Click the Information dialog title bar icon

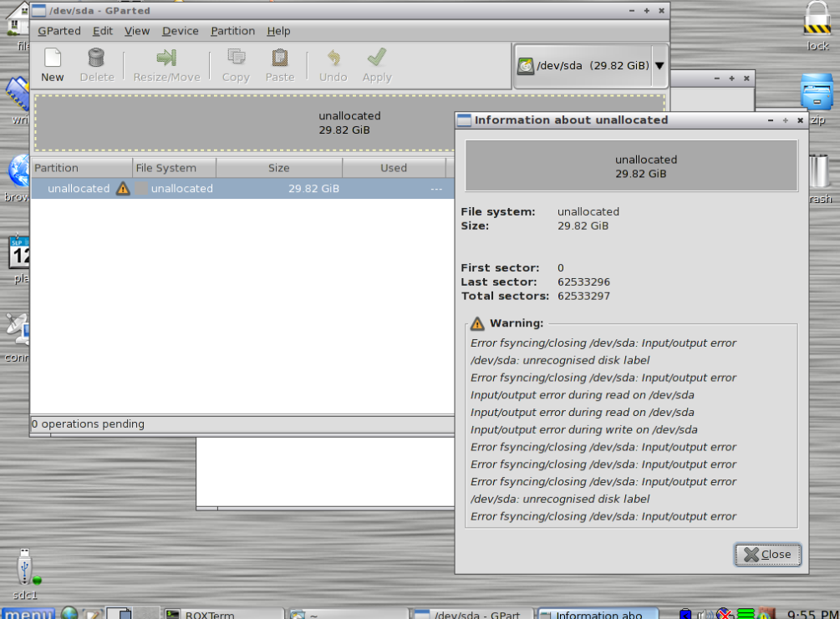point(464,120)
